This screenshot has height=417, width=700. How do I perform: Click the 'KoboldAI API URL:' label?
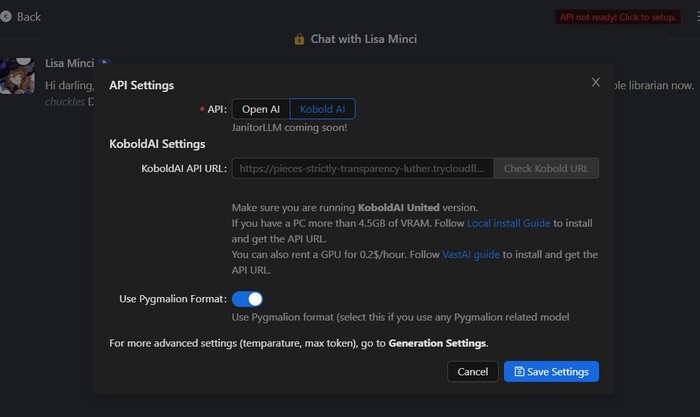(184, 168)
